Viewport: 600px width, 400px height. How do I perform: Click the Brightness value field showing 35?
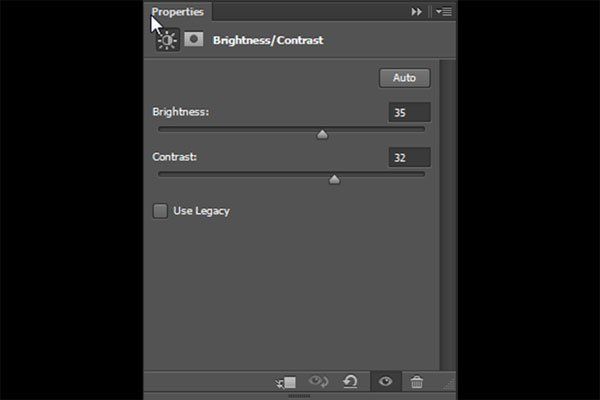point(409,113)
